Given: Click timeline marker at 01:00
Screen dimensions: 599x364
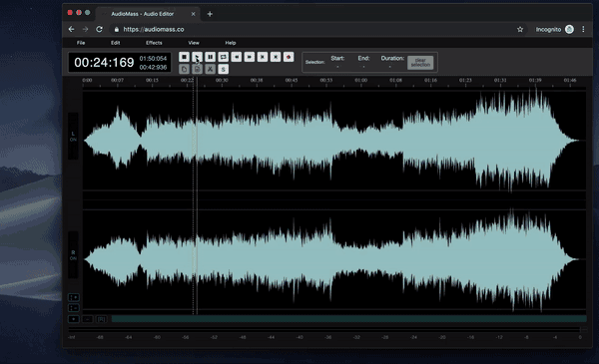Looking at the screenshot, I should coord(361,80).
